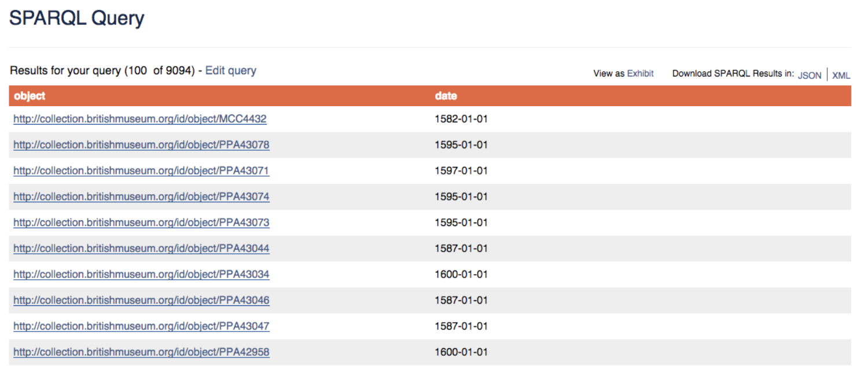Open object PPA43078 link
Screen dimensions: 868x372
point(141,145)
